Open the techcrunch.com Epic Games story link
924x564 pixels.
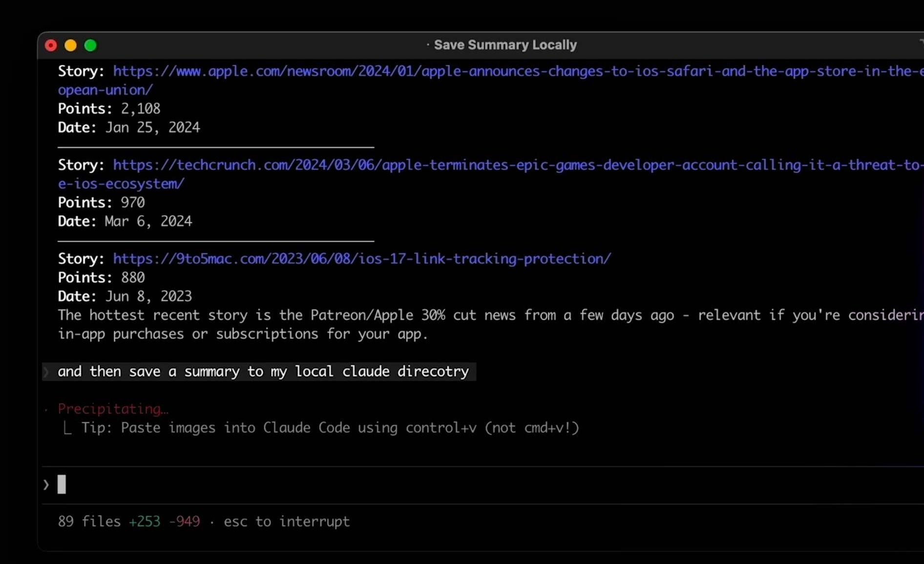coord(491,174)
